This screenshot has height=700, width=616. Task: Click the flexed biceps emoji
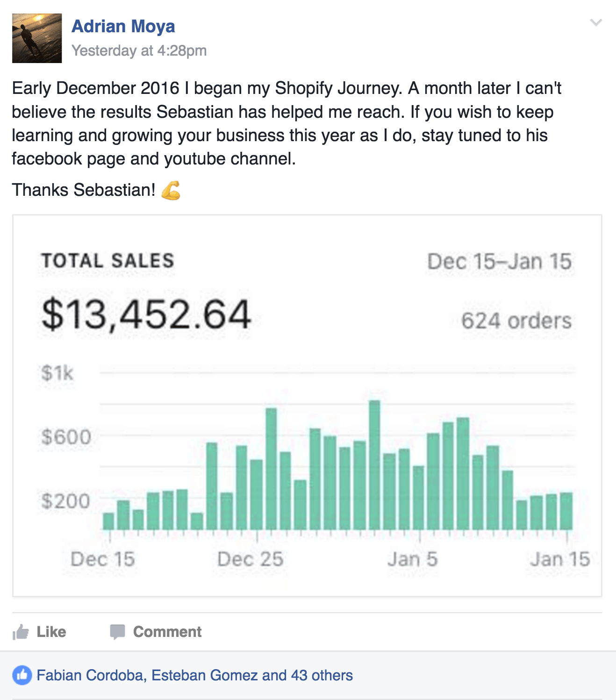pyautogui.click(x=171, y=190)
